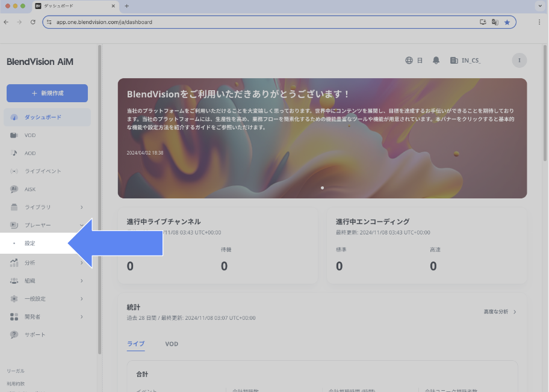View site information icon in address bar
The height and width of the screenshot is (392, 549).
click(49, 22)
